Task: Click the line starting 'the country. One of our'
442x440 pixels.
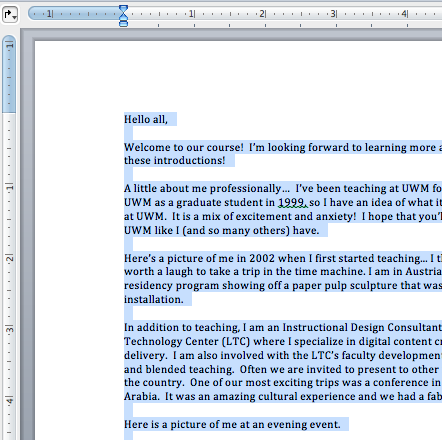Action: [283, 382]
